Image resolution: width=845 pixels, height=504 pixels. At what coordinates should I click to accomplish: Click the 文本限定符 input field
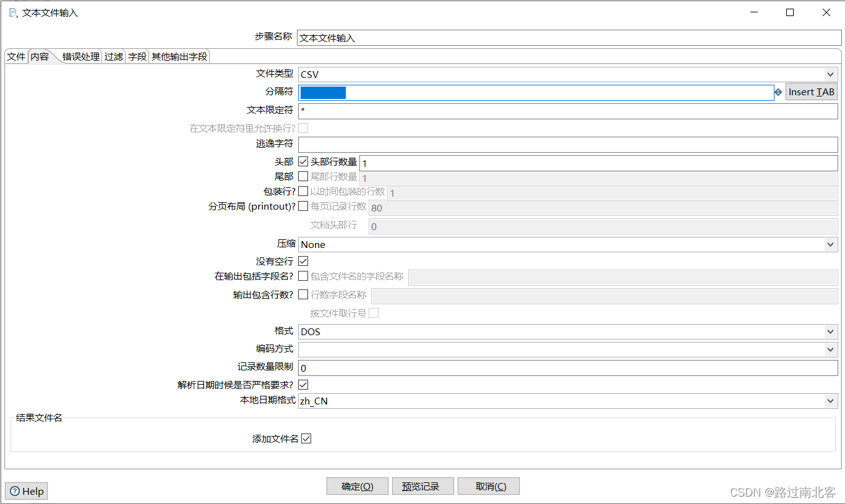[568, 111]
